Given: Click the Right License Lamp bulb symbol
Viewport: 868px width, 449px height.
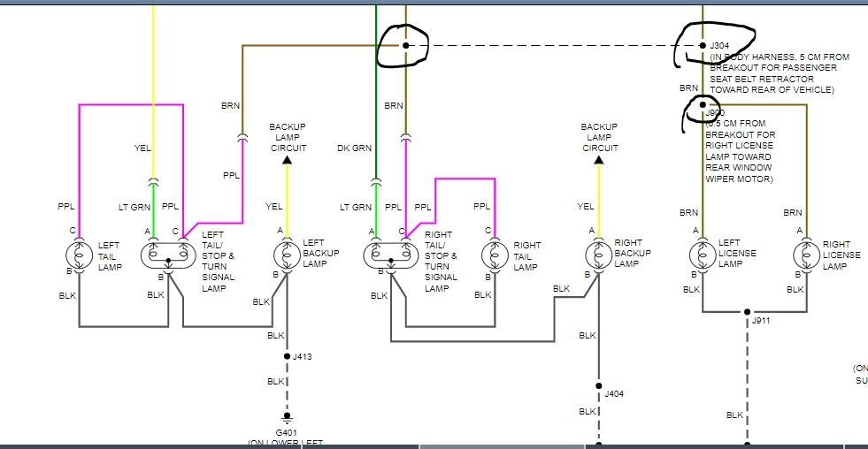Looking at the screenshot, I should (806, 255).
